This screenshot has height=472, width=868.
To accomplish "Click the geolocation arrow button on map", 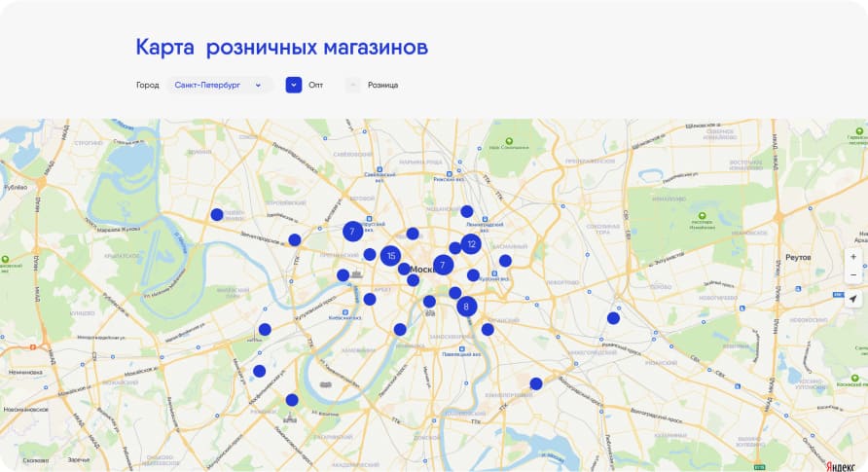I will 853,299.
